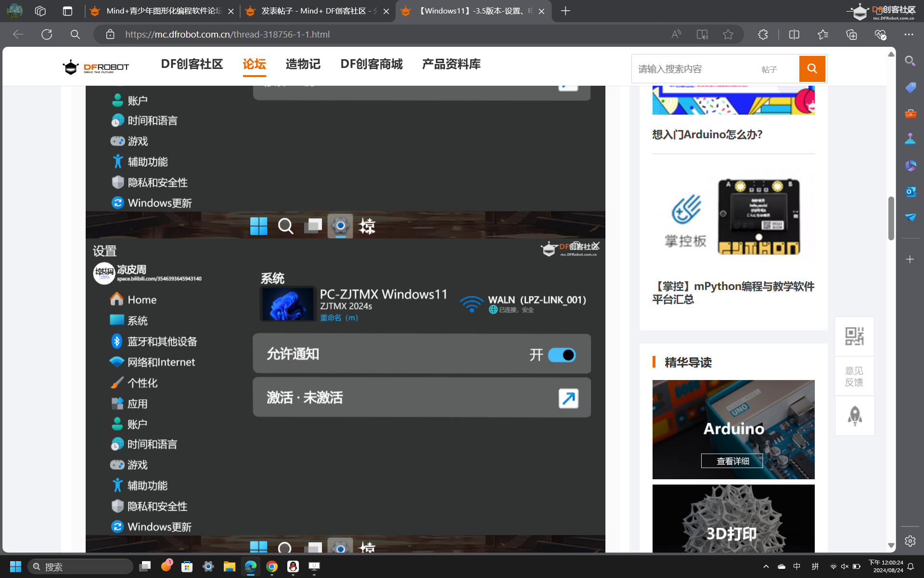924x578 pixels.
Task: Open 【掌控】mPython编程与教学软件平台汇总 link
Action: (733, 292)
